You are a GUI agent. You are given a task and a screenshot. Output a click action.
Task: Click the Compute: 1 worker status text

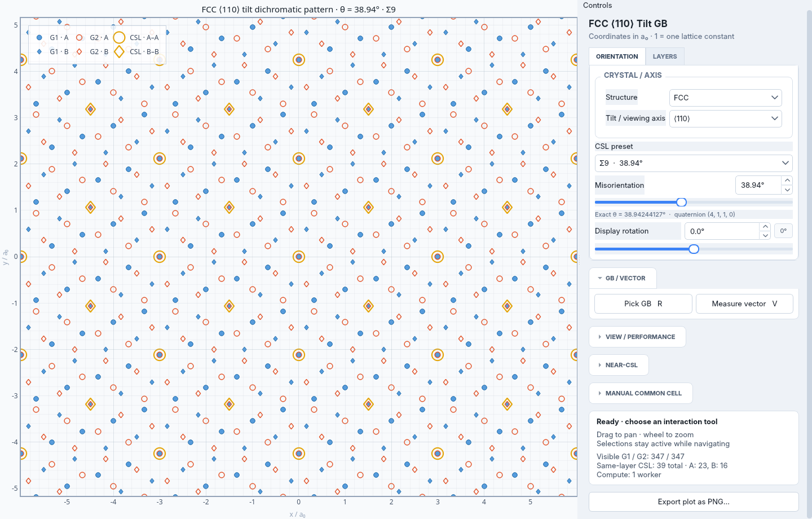tap(629, 474)
